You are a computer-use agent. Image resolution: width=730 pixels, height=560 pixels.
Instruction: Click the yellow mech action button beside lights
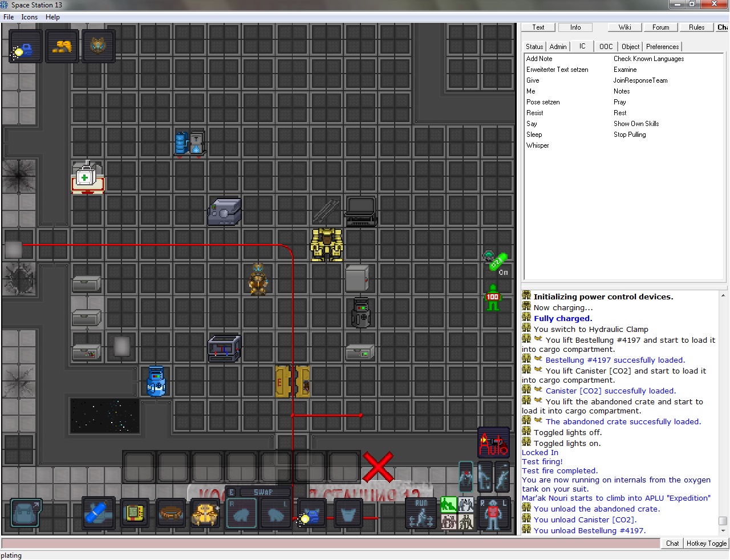click(62, 47)
